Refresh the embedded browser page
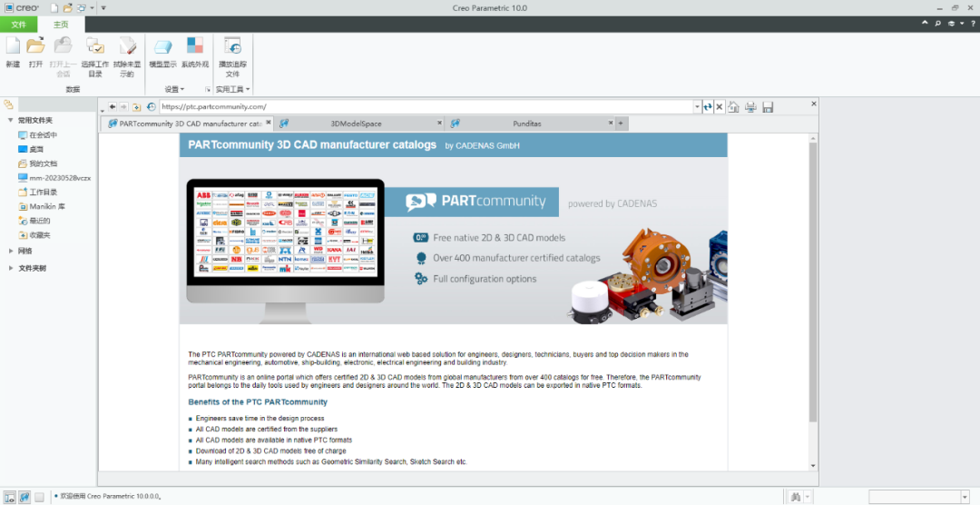 coord(708,107)
